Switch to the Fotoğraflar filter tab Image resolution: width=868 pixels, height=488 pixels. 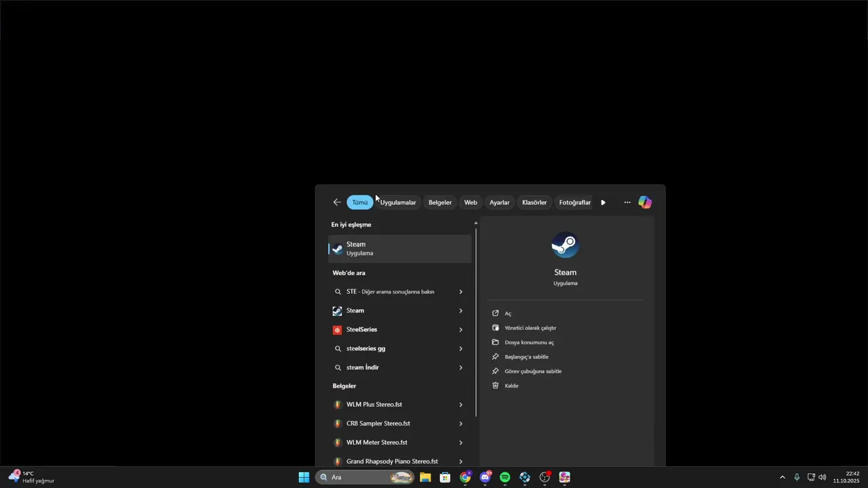coord(574,203)
